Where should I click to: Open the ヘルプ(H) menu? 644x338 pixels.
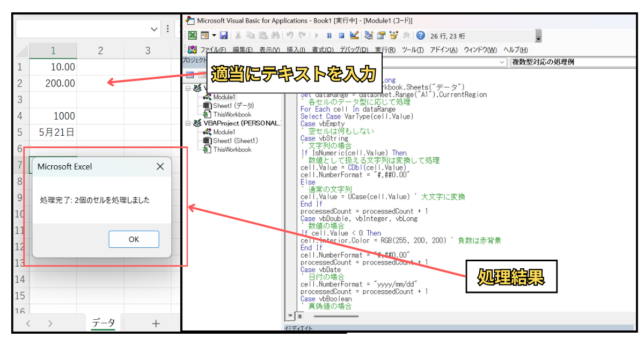point(516,50)
